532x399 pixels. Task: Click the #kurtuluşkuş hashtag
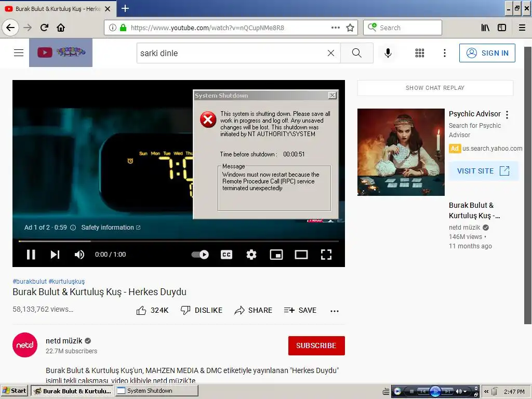66,281
